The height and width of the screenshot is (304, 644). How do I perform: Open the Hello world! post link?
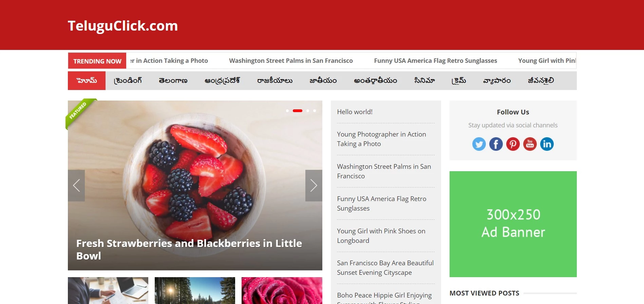pos(355,112)
